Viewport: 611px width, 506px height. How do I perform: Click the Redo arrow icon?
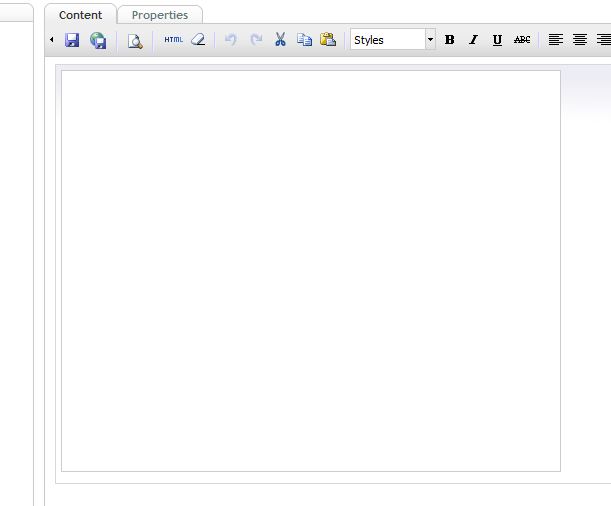[256, 40]
